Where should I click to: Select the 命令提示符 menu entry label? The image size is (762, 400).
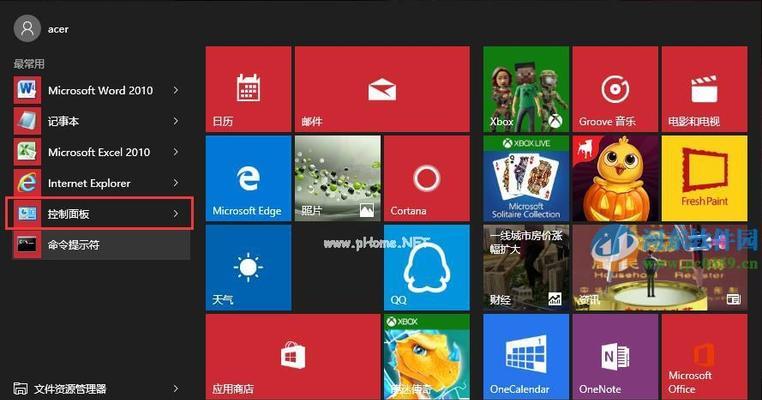(x=74, y=245)
